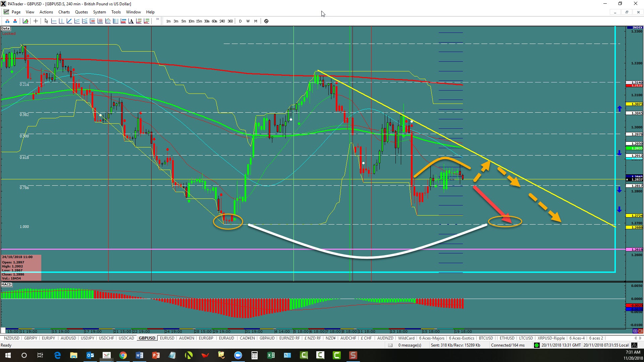Click the green connection status indicator
Screen dimensions: 644x362
tap(537, 345)
